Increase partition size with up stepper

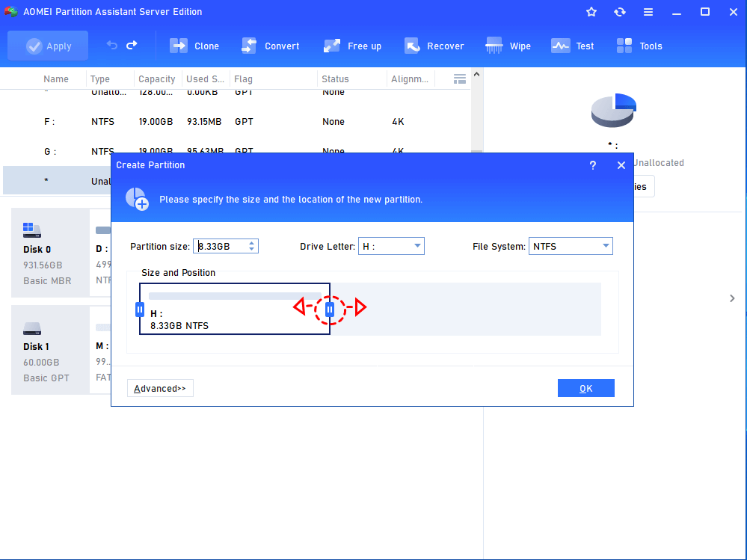251,243
